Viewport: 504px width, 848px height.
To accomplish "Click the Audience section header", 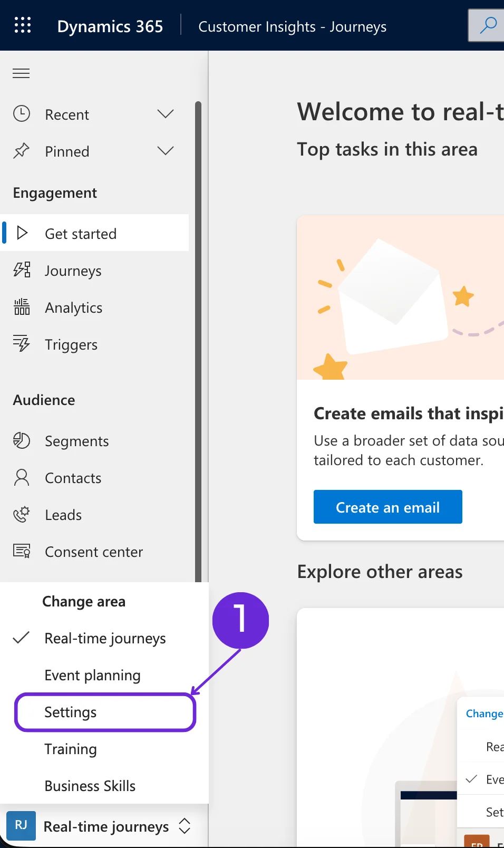I will point(44,400).
